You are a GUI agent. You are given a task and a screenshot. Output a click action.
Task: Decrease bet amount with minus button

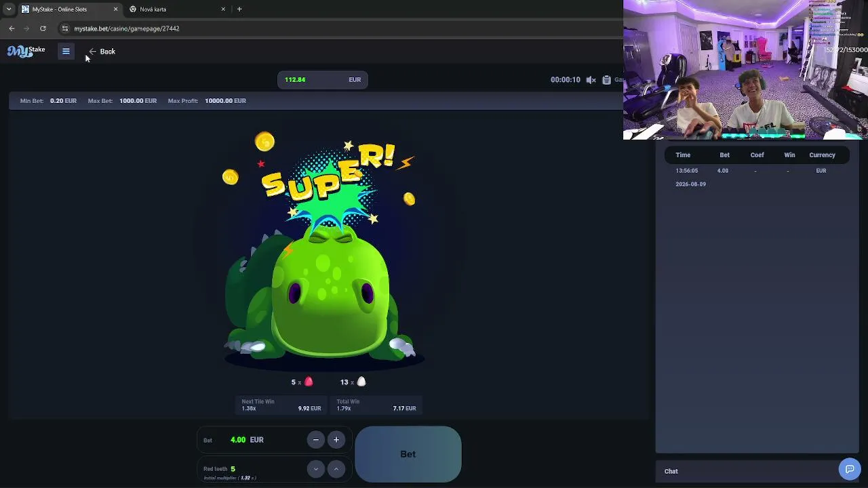click(315, 440)
